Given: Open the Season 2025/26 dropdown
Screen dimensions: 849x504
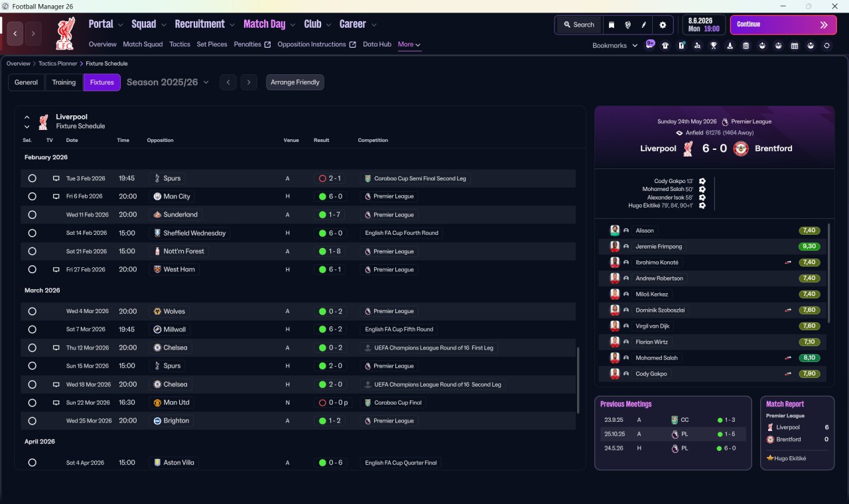Looking at the screenshot, I should pos(168,82).
